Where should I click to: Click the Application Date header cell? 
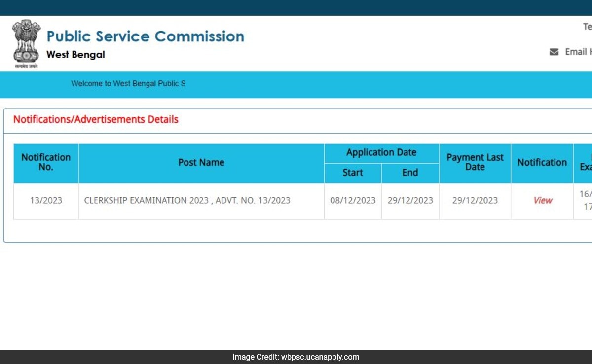tap(381, 152)
